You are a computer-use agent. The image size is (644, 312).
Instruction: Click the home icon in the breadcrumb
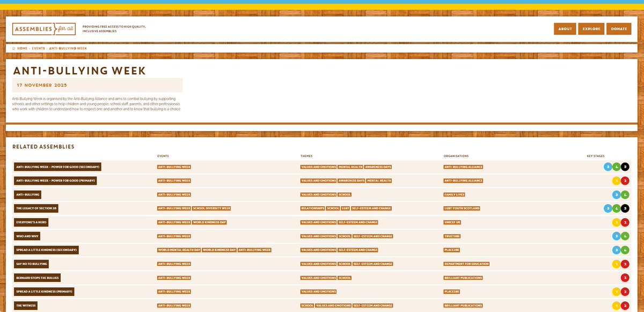(14, 48)
